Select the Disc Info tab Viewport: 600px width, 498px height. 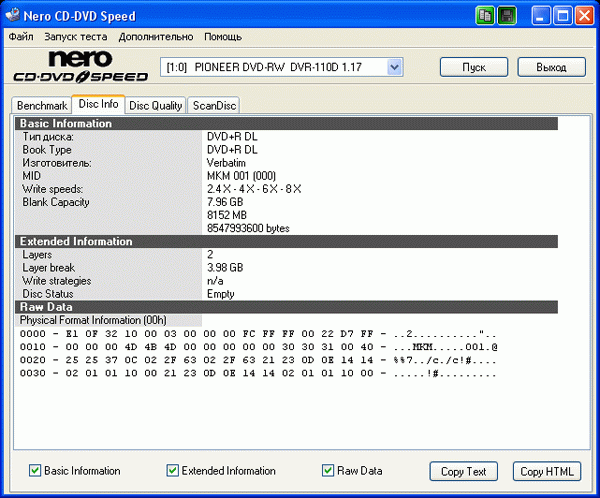(x=98, y=104)
